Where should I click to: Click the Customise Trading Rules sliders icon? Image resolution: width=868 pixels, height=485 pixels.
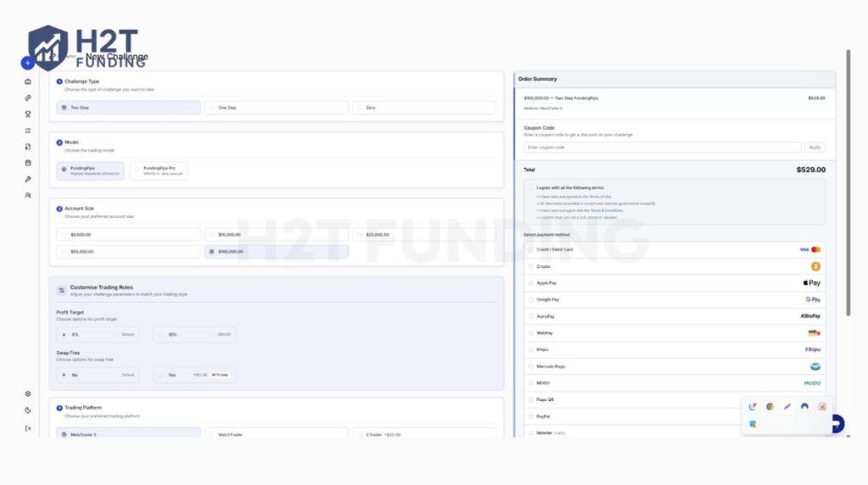pos(61,290)
